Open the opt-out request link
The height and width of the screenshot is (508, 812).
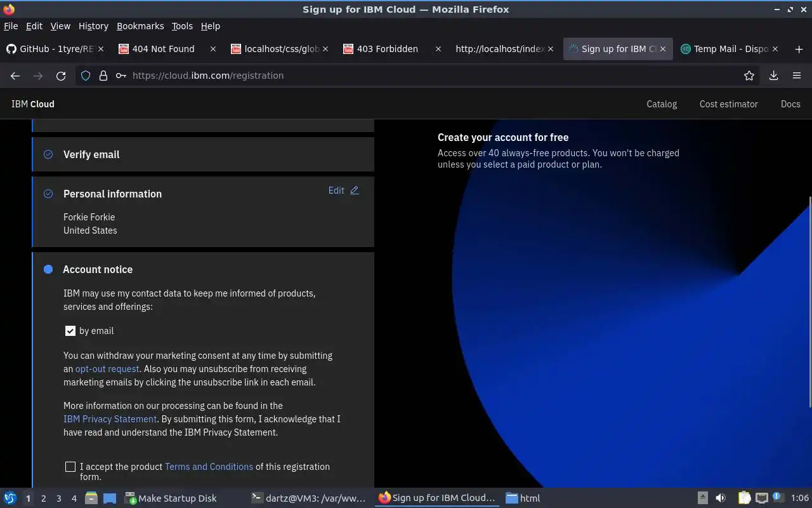coord(107,369)
